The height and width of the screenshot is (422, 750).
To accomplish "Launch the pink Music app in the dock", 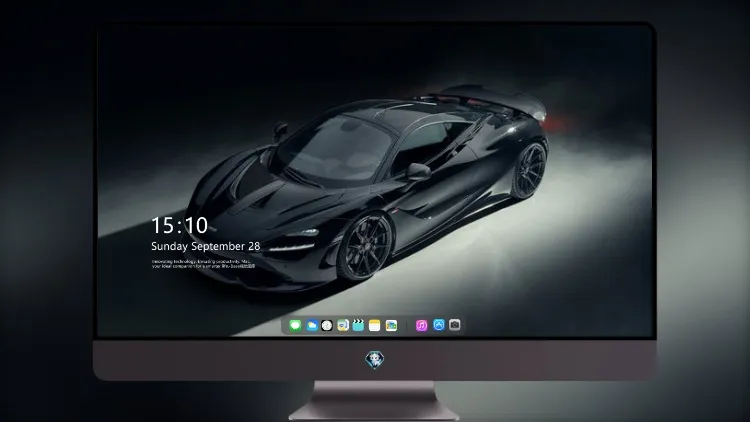I will (x=421, y=325).
